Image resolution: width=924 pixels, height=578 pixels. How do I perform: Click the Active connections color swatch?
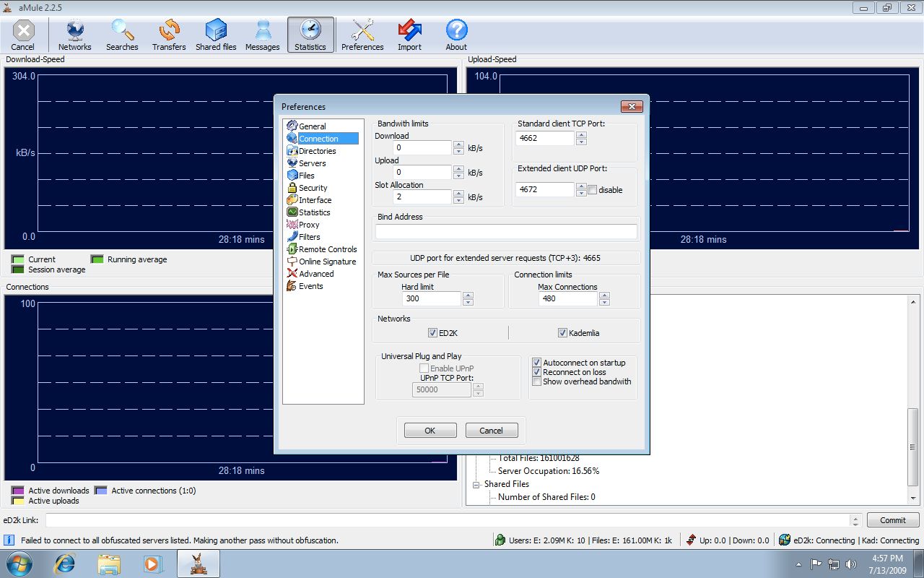click(100, 490)
